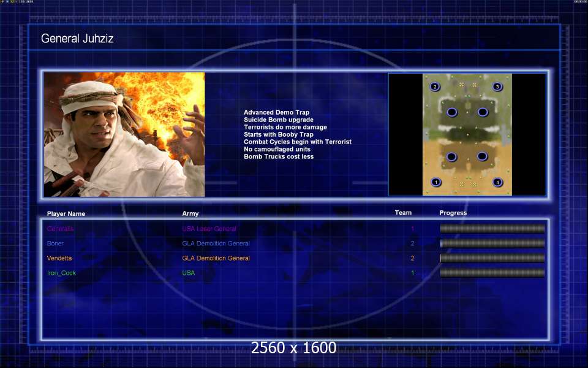This screenshot has width=588, height=368.
Task: Click the Team column header
Action: (x=403, y=213)
